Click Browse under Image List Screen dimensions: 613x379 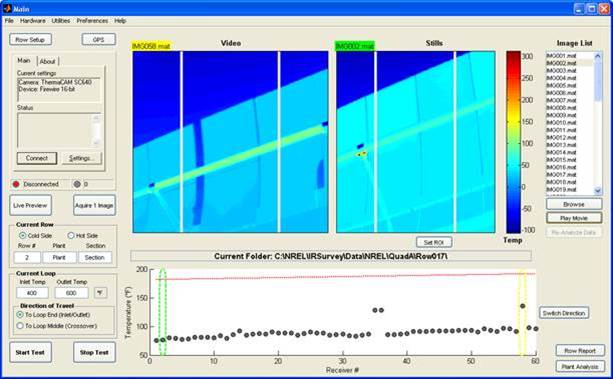point(574,204)
